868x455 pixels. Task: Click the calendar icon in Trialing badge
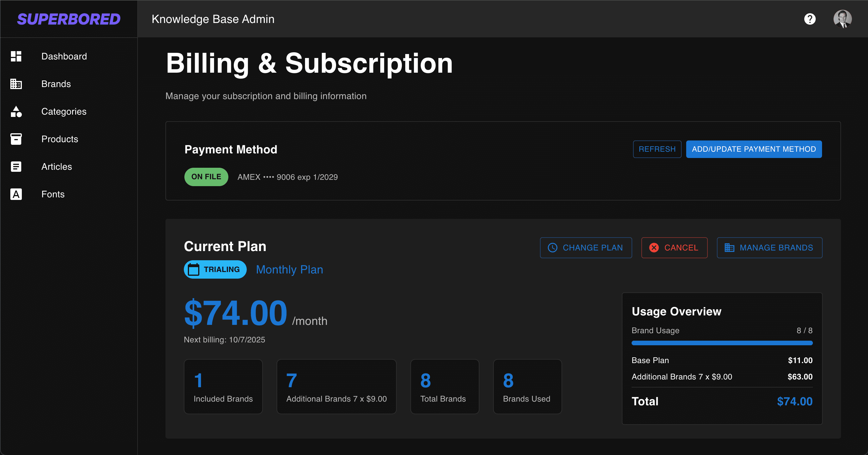[x=194, y=269]
